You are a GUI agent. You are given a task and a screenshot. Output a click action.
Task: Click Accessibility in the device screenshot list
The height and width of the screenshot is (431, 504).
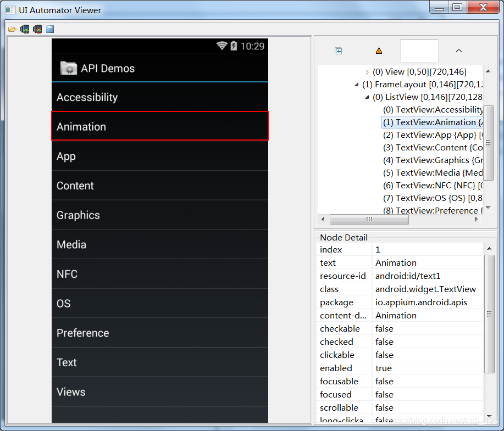pos(160,97)
